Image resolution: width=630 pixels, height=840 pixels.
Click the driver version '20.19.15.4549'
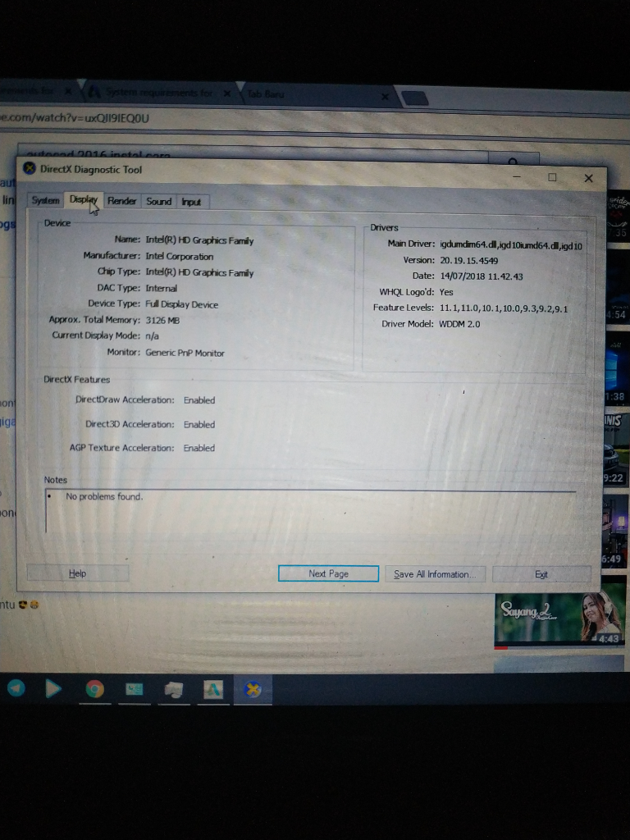pos(468,260)
